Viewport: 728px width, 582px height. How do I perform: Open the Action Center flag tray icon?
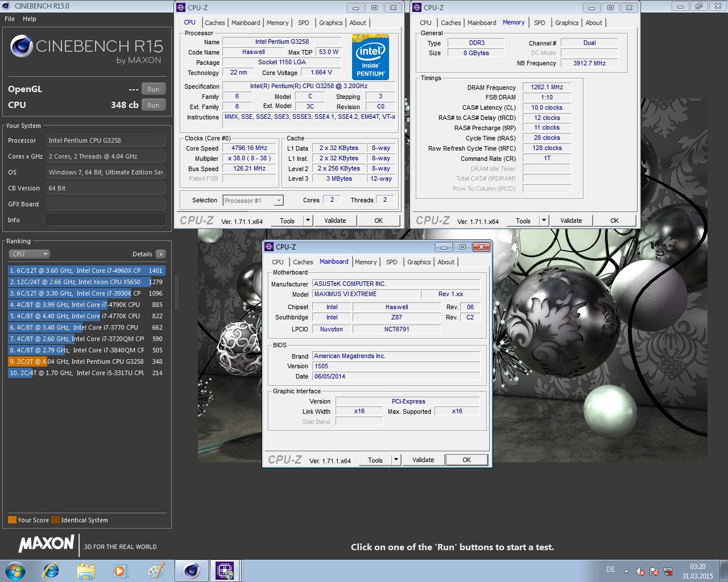654,571
